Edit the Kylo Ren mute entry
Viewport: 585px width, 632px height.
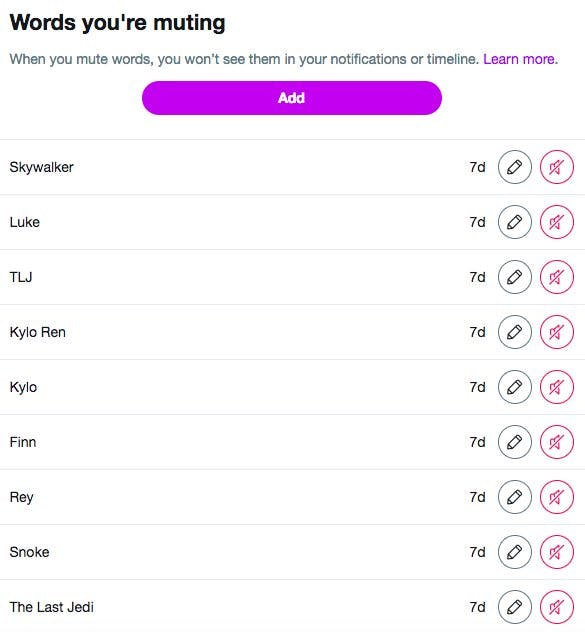[514, 332]
